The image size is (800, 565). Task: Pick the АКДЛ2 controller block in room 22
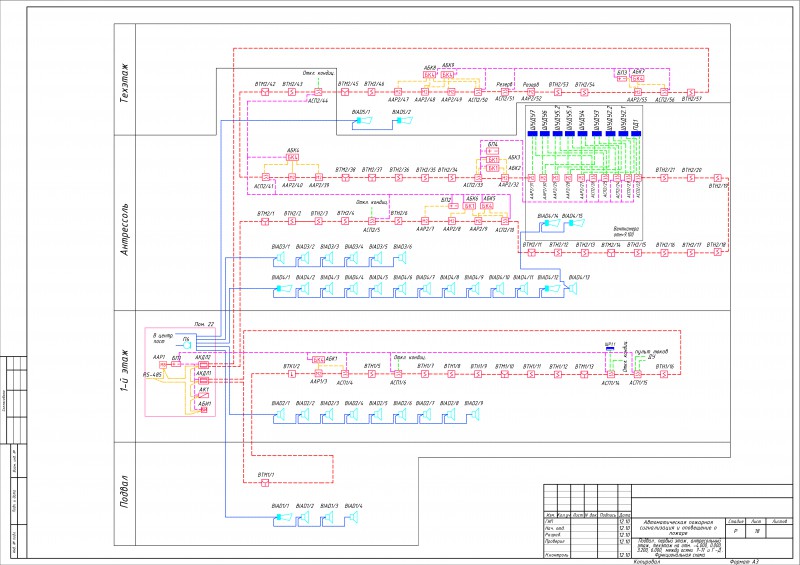[x=203, y=365]
